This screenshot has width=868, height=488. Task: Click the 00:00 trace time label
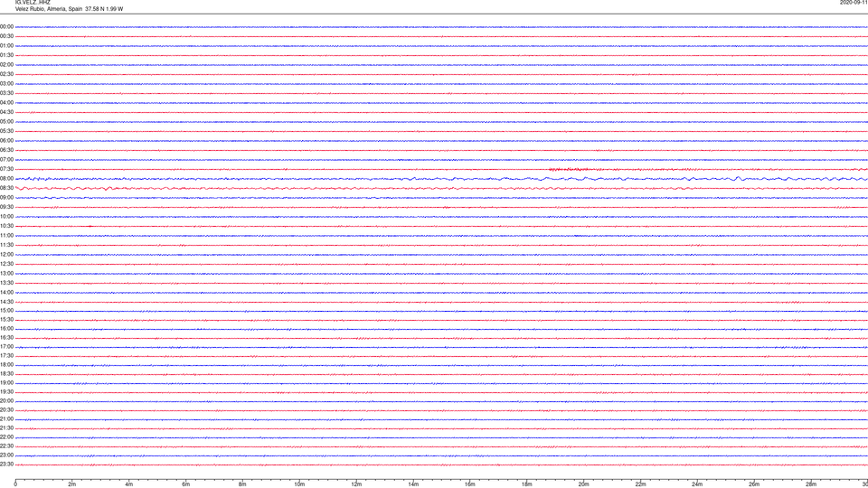[6, 26]
